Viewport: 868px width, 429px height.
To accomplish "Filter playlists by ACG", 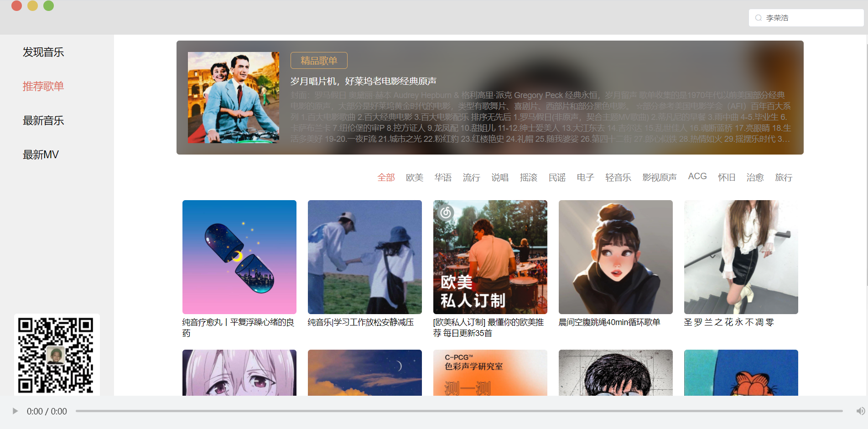I will [697, 176].
